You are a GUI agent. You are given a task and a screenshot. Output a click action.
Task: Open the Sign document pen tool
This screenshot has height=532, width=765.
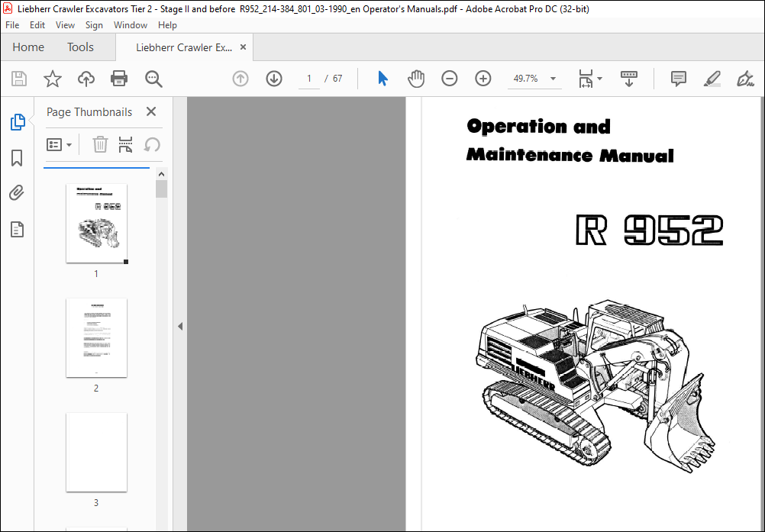pos(745,79)
